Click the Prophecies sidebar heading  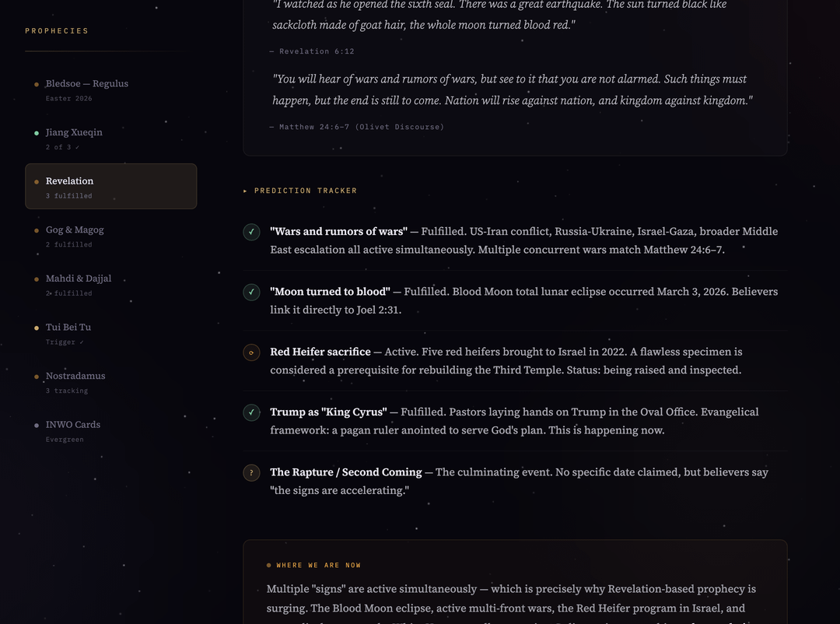tap(57, 31)
